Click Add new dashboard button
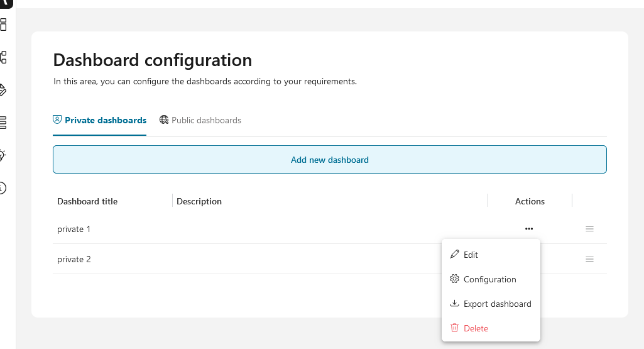The image size is (644, 349). 329,160
